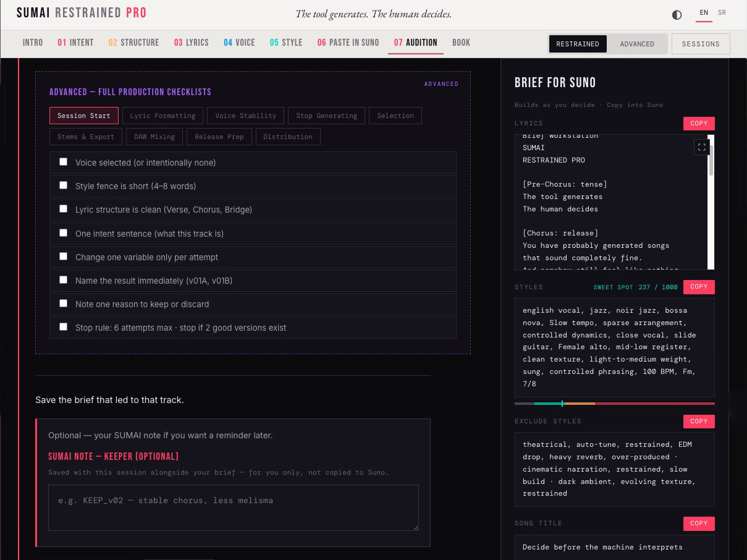The width and height of the screenshot is (747, 560).
Task: Click the 'SWEET SPOT 237 / 1000' counter
Action: click(635, 287)
